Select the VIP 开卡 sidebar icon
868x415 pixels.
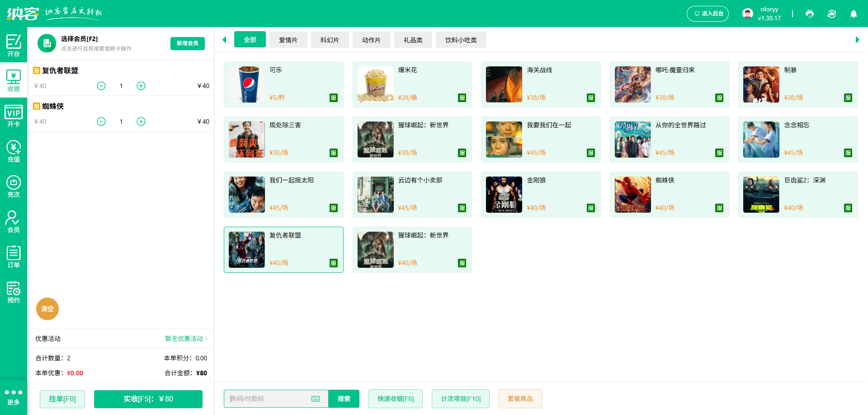pyautogui.click(x=14, y=116)
